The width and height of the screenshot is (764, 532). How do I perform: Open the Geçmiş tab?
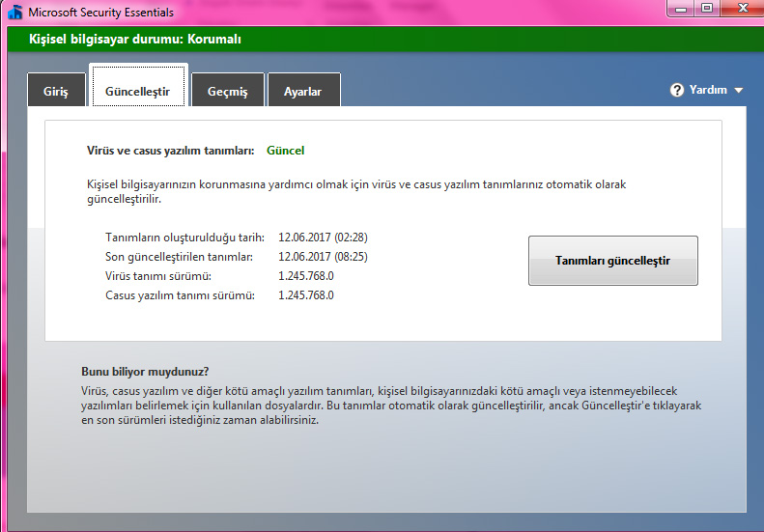228,90
